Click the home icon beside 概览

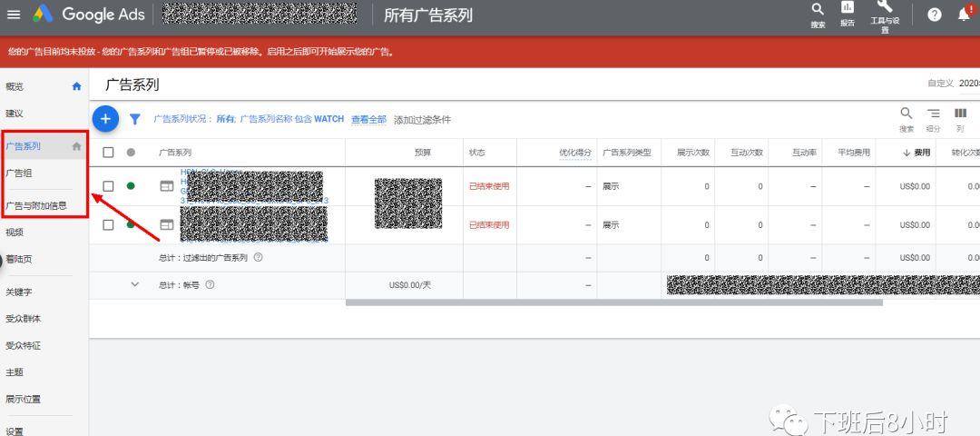tap(76, 86)
